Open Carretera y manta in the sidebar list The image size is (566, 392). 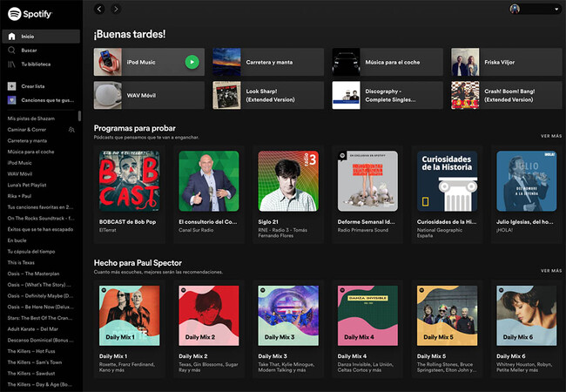(x=27, y=141)
